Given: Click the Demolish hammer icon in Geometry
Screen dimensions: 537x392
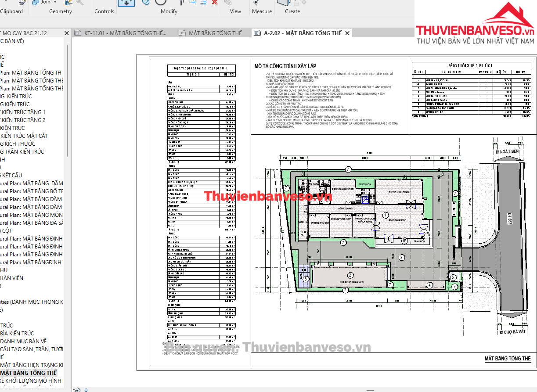Looking at the screenshot, I should 79,2.
